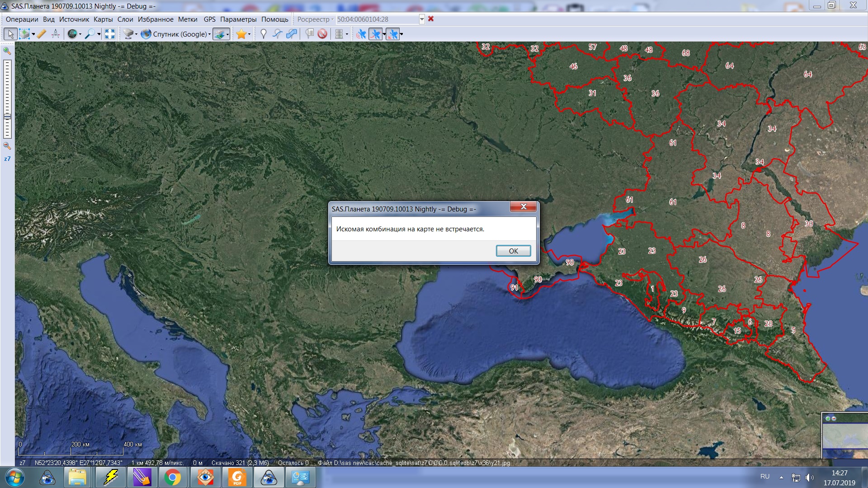Clear search with the red X button
The height and width of the screenshot is (488, 868).
point(431,19)
